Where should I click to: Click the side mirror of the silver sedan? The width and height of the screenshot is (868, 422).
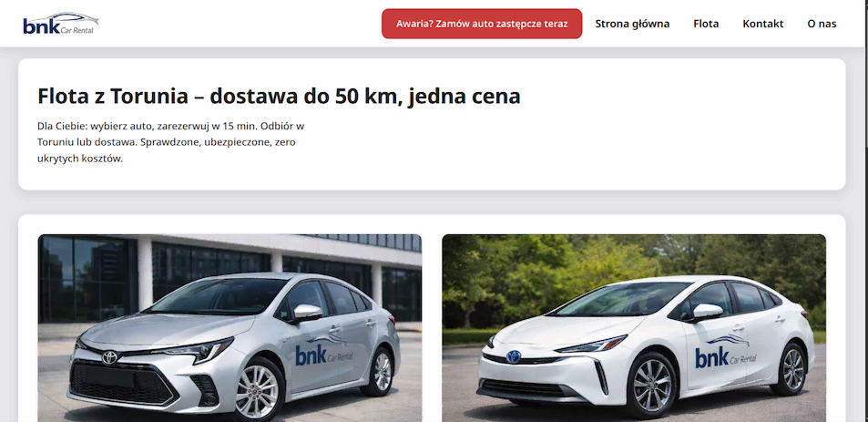[x=307, y=313]
